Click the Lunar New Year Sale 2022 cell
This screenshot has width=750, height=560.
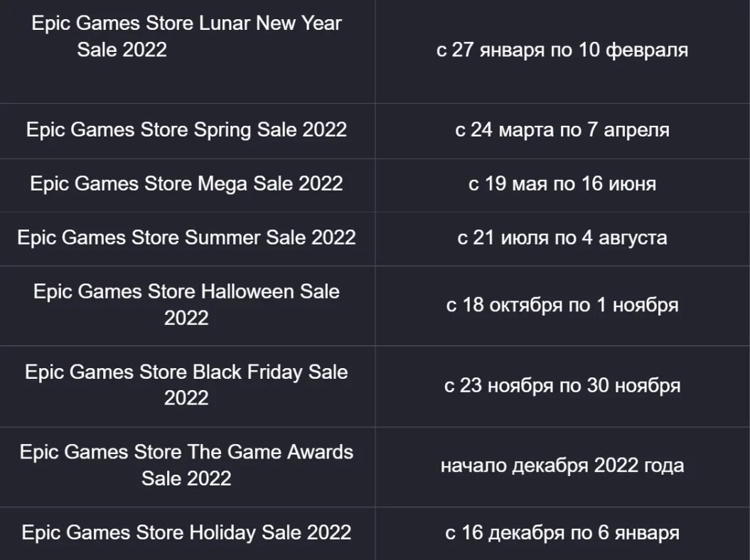pyautogui.click(x=186, y=36)
